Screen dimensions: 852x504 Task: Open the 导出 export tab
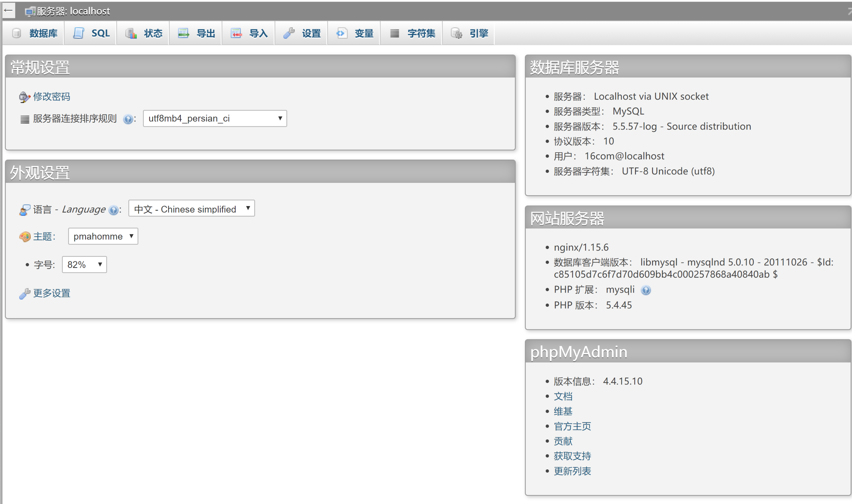pyautogui.click(x=196, y=33)
